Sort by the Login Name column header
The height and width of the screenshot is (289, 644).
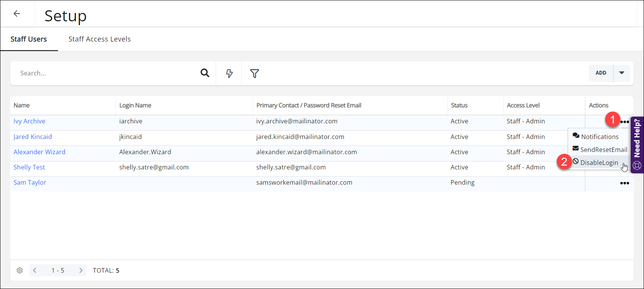(135, 105)
